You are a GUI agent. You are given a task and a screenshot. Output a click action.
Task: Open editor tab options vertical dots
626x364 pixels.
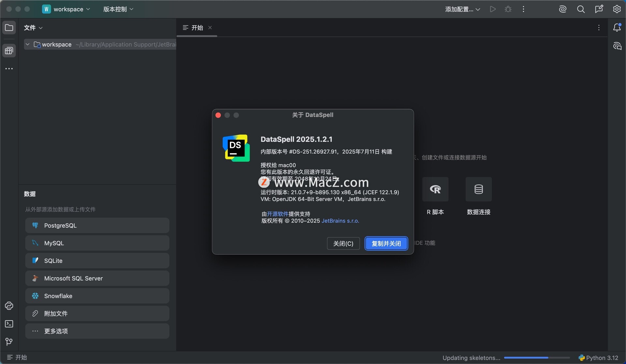pos(599,28)
